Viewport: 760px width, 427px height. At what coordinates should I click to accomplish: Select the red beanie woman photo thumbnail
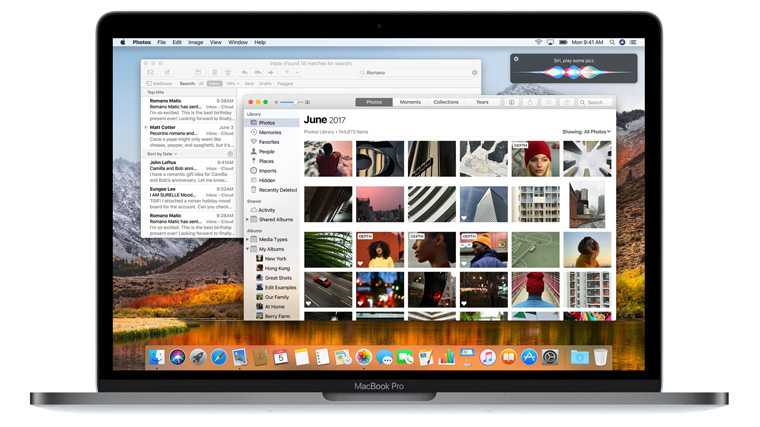[535, 158]
